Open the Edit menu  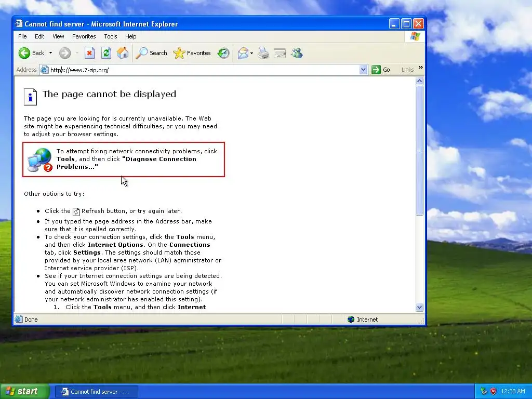coord(39,36)
